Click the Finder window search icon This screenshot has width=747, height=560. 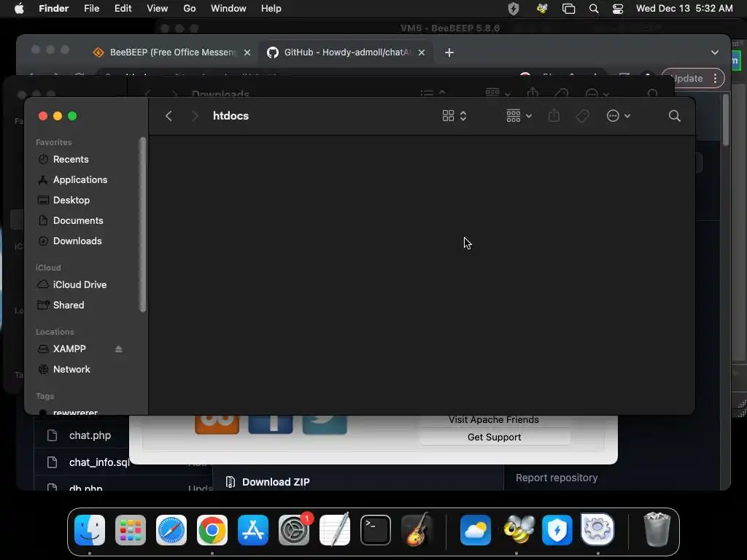(674, 116)
